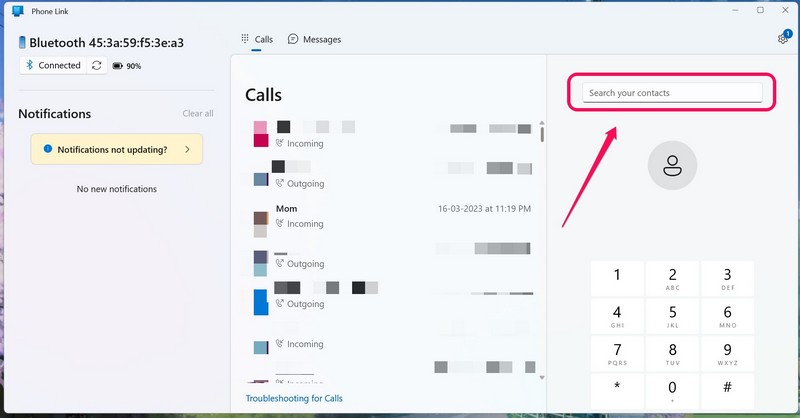Switch to the Calls tab

coord(257,39)
